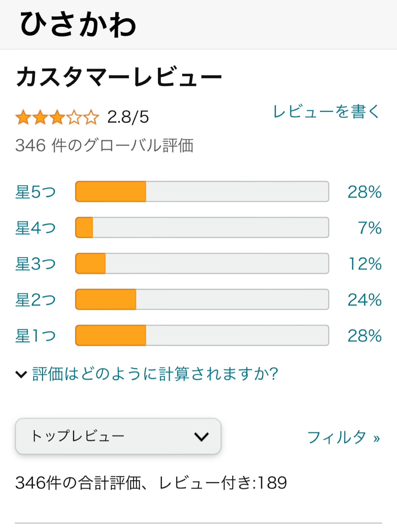Click the 2-star rating bar
The width and height of the screenshot is (397, 532).
(x=202, y=299)
